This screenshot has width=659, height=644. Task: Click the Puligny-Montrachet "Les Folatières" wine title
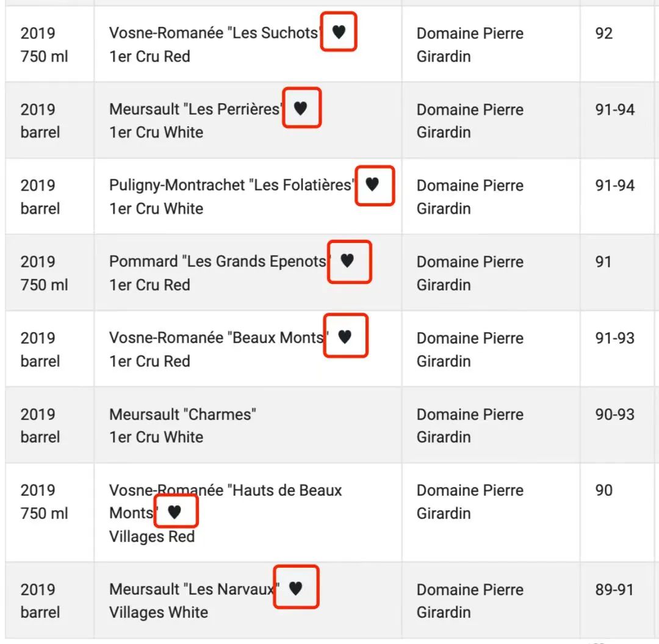[x=232, y=185]
